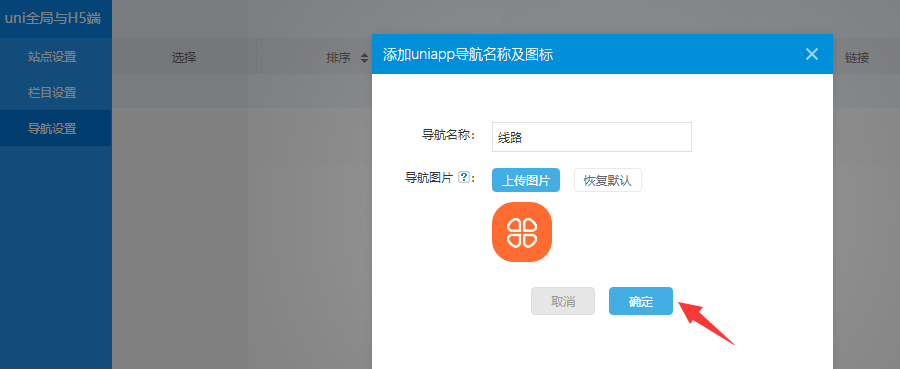Cancel the dialog using the 取消 button
Screen dimensions: 900x369
pyautogui.click(x=563, y=301)
